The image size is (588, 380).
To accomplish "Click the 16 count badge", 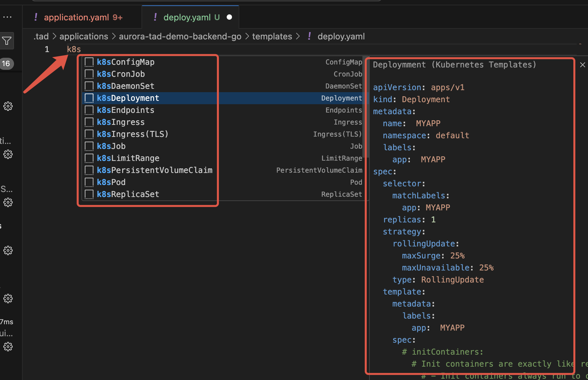I will 6,63.
